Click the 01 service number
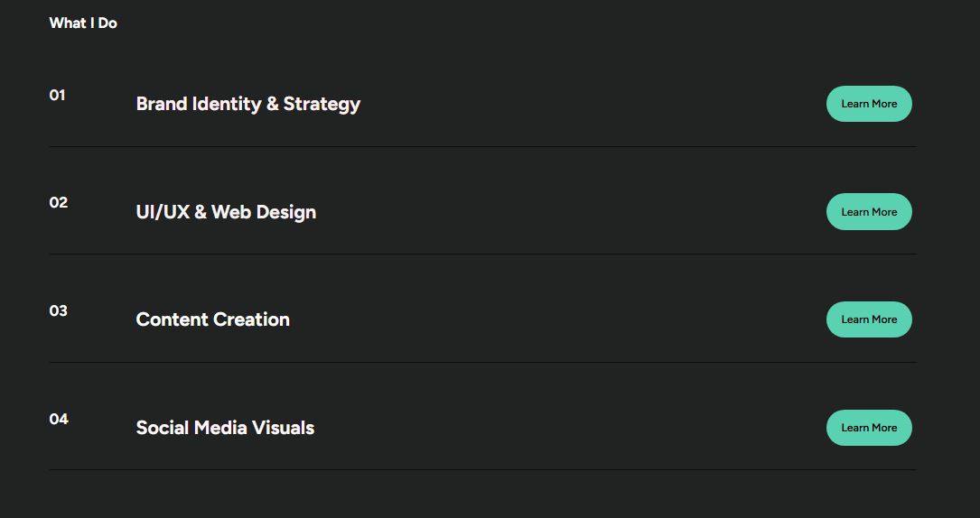980x518 pixels. 57,95
